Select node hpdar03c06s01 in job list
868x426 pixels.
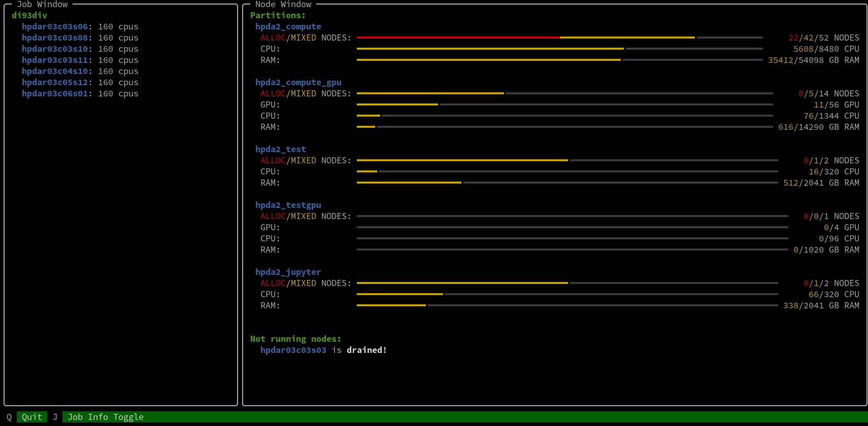coord(55,93)
